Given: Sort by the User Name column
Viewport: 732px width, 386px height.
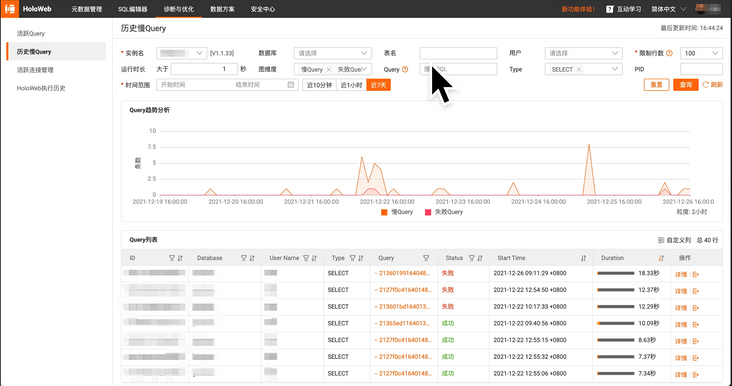Looking at the screenshot, I should coord(314,258).
